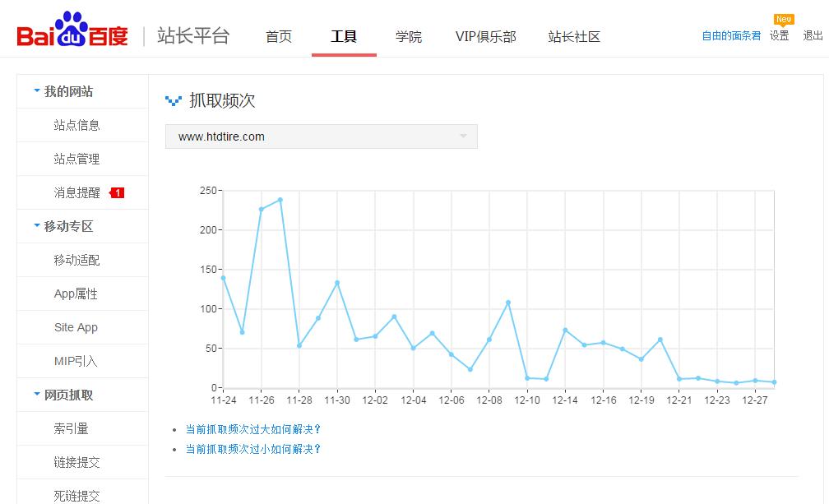The image size is (829, 504).
Task: Click the peak data point near 11-26
Action: coord(280,199)
